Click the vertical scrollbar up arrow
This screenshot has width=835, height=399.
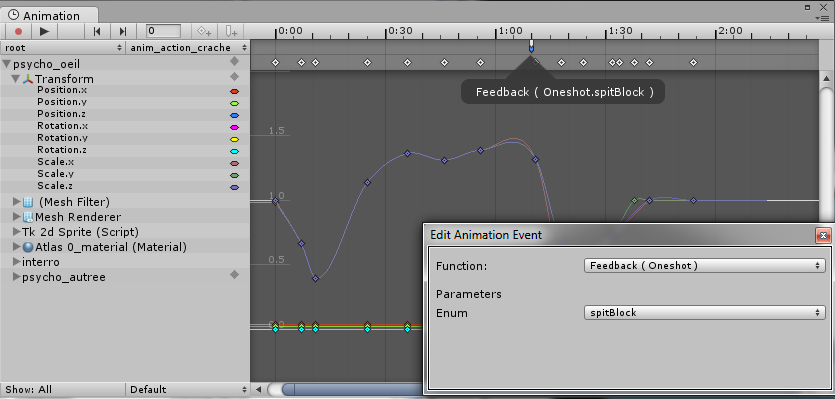pos(826,79)
